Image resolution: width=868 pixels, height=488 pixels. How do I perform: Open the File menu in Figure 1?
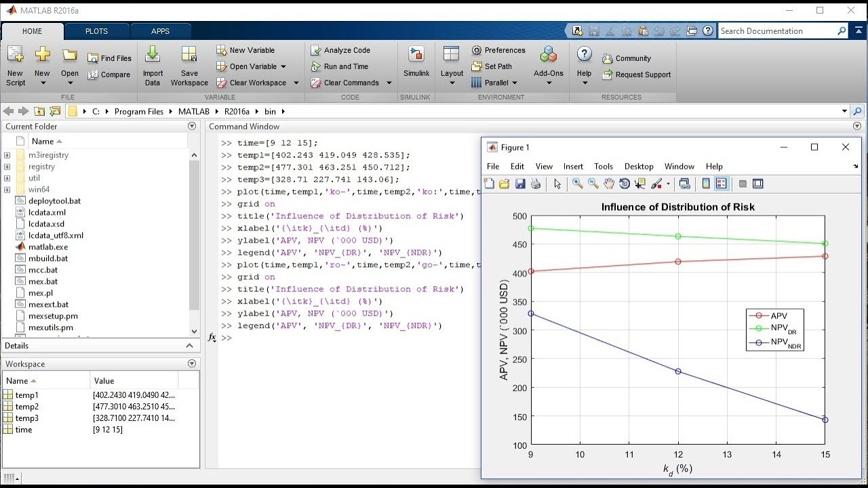(x=493, y=166)
